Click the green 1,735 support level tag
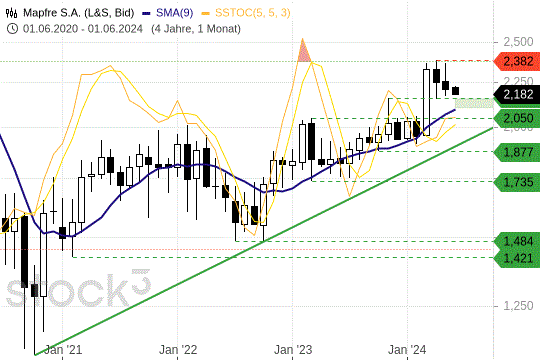The image size is (540, 360). 517,182
